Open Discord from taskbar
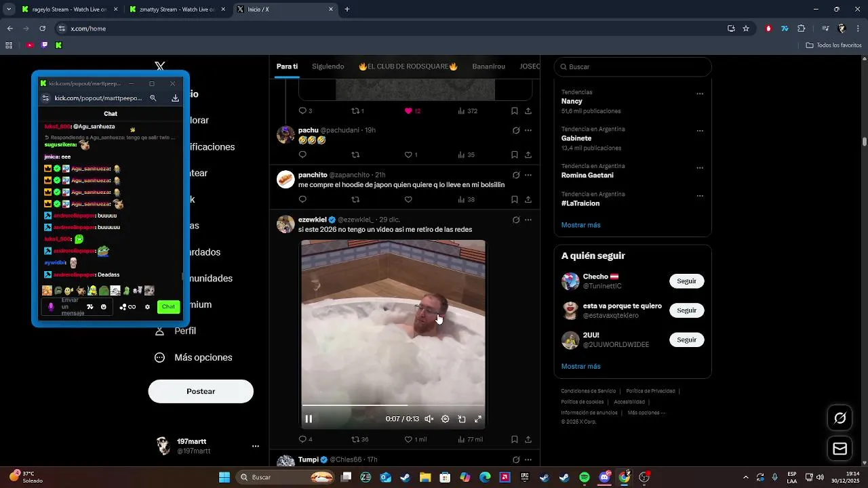 click(604, 477)
